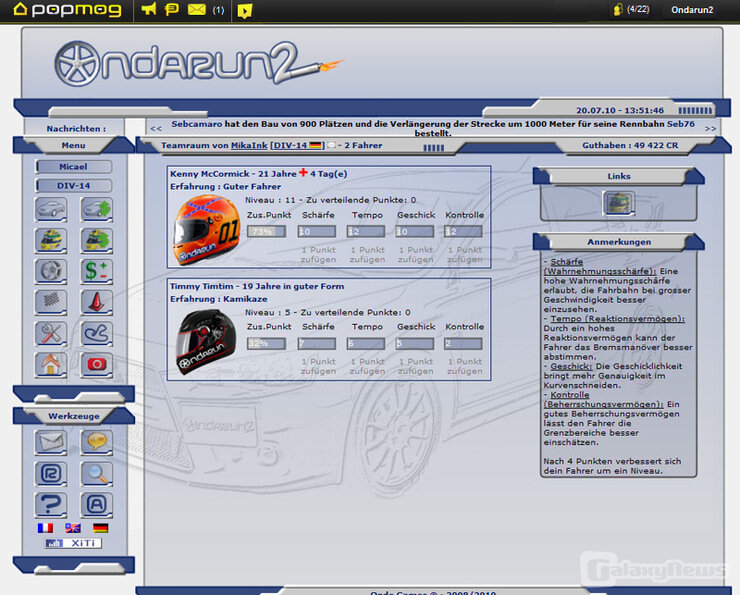
Task: Open the grey car garage icon
Action: [x=51, y=209]
